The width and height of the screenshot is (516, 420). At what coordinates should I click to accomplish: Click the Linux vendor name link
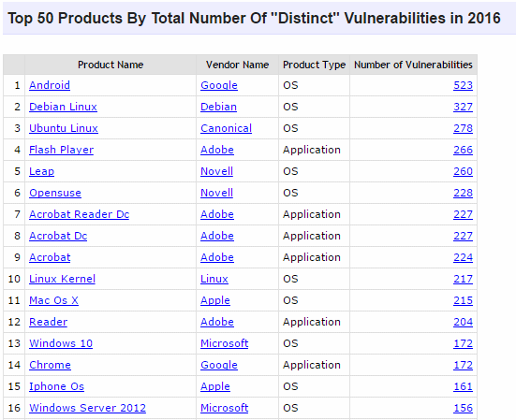pyautogui.click(x=214, y=279)
